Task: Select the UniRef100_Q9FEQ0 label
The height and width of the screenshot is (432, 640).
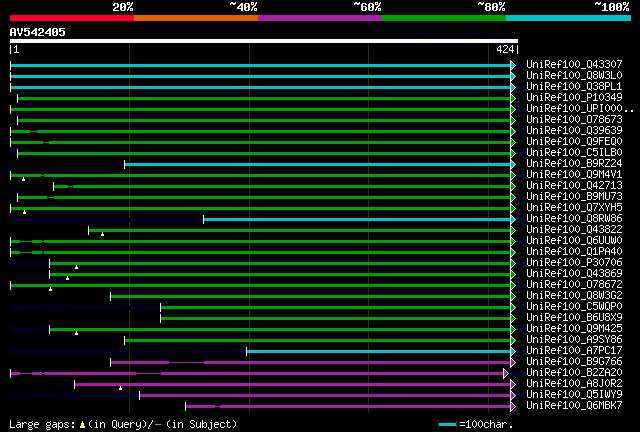Action: coord(574,141)
